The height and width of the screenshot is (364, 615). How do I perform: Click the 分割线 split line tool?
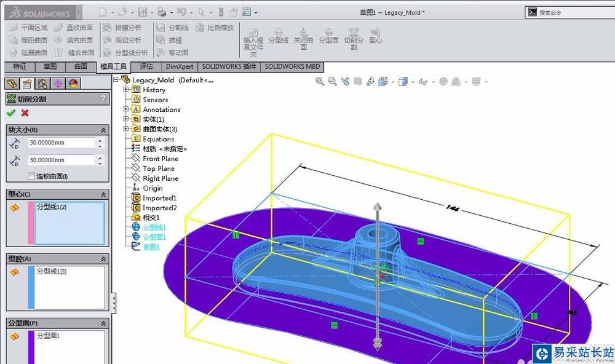coord(173,28)
